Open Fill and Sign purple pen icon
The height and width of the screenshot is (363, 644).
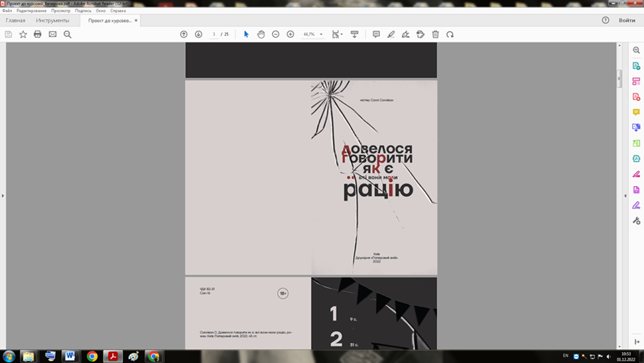point(636,205)
